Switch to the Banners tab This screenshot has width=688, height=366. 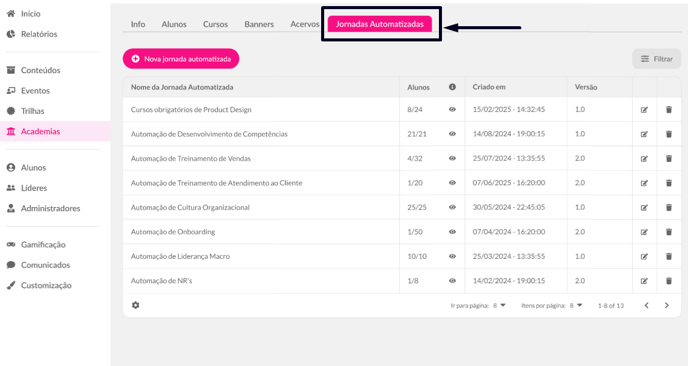click(x=259, y=24)
